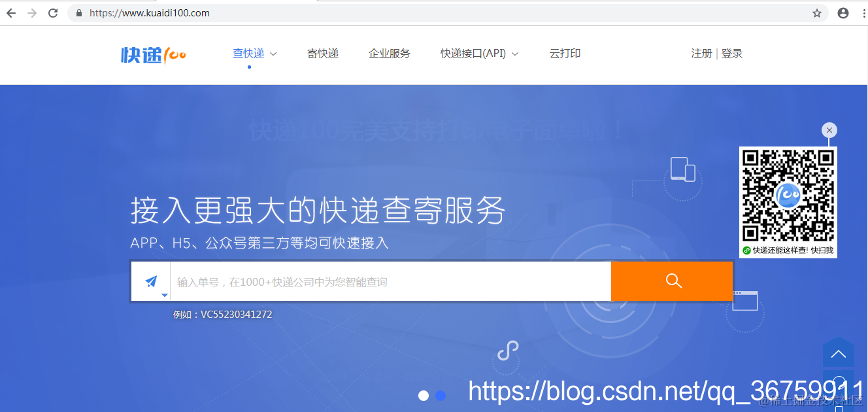This screenshot has width=868, height=412.
Task: Click the link chain icon in banner
Action: 508,351
